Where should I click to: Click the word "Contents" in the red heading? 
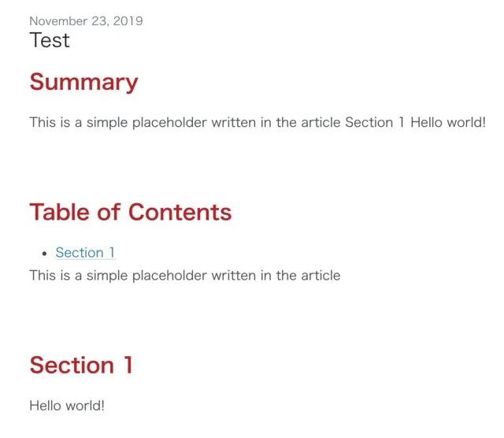click(x=180, y=212)
